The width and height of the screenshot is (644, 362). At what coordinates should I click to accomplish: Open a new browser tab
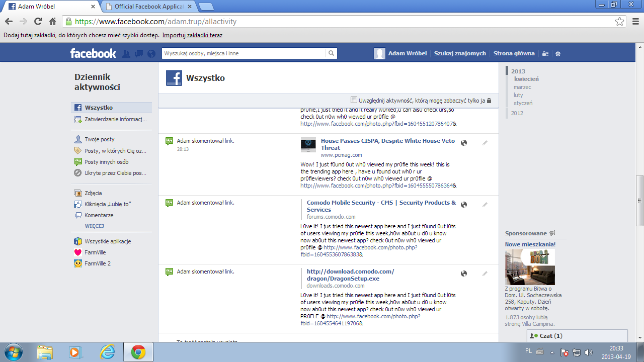[x=206, y=7]
